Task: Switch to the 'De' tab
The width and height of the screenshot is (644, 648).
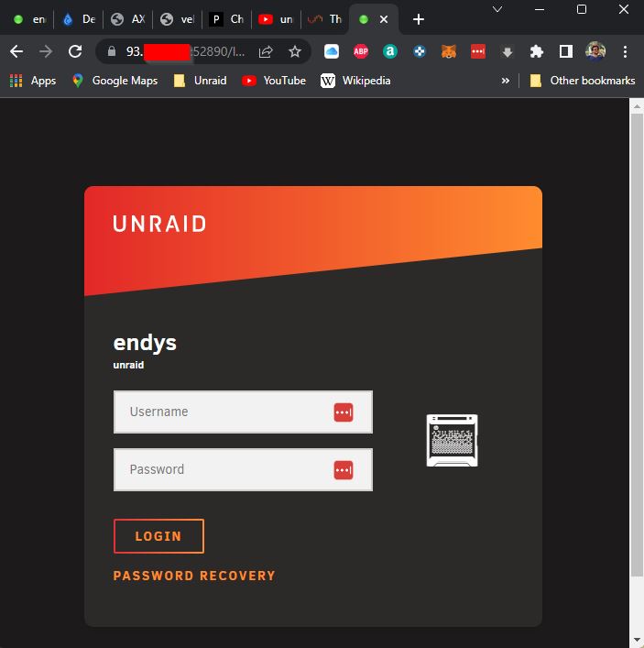Action: coord(79,19)
